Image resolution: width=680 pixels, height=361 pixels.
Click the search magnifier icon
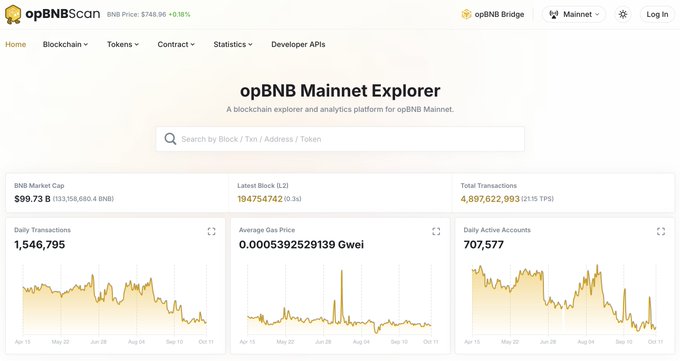tap(170, 139)
